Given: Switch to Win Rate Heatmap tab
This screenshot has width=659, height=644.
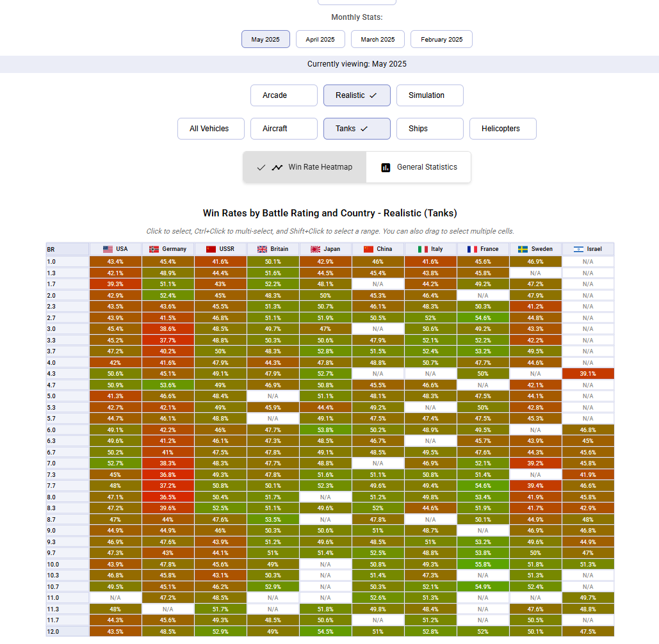Looking at the screenshot, I should [304, 167].
